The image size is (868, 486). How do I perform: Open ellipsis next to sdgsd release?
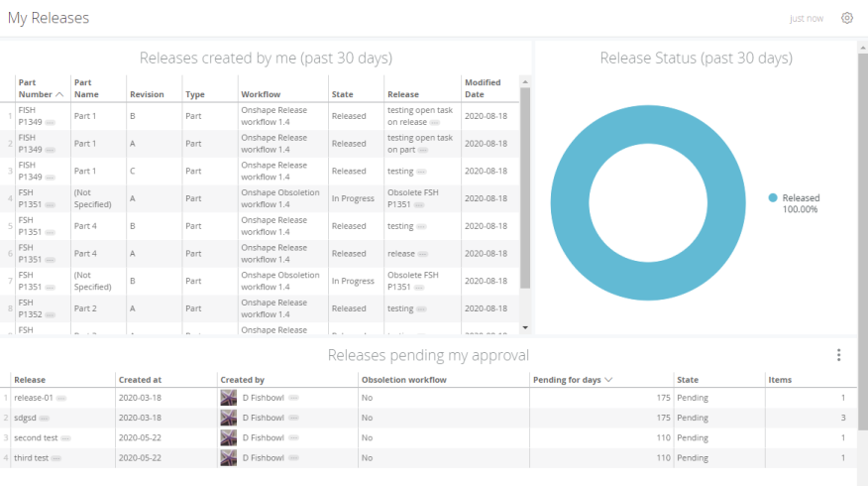pos(44,419)
